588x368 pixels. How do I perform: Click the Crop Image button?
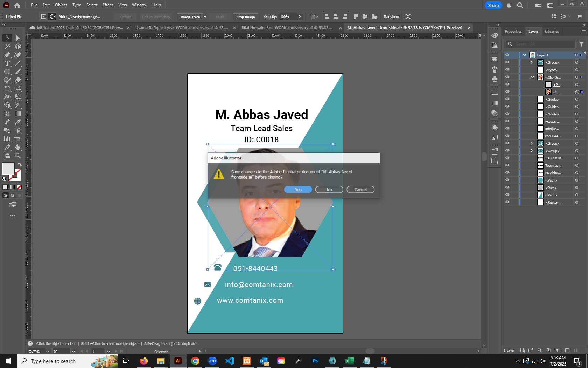245,17
